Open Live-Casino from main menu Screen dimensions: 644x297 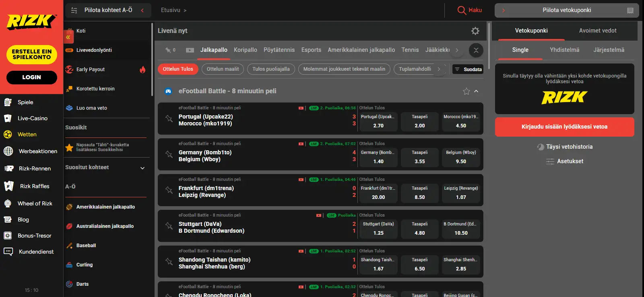pyautogui.click(x=33, y=118)
